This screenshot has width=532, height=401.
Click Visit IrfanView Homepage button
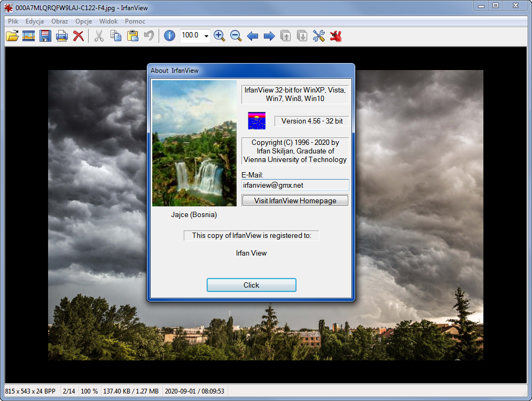(295, 200)
